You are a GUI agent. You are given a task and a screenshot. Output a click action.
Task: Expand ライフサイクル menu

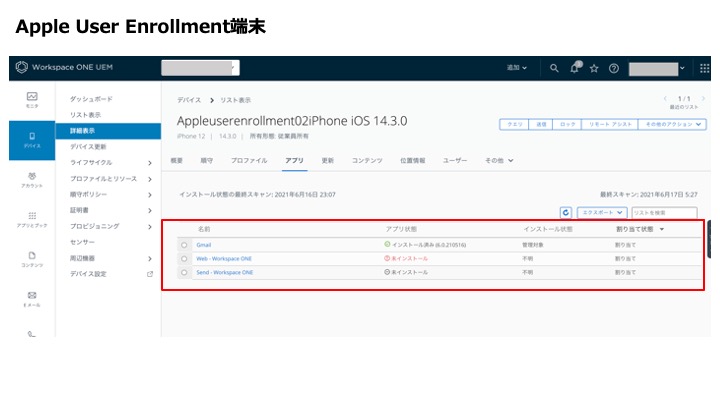(x=150, y=163)
